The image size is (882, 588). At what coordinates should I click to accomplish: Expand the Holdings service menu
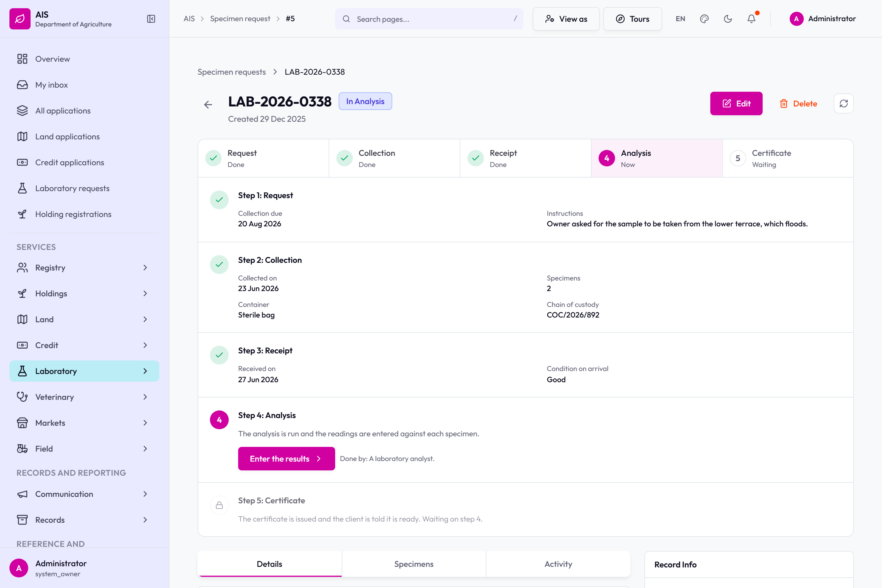tap(84, 294)
